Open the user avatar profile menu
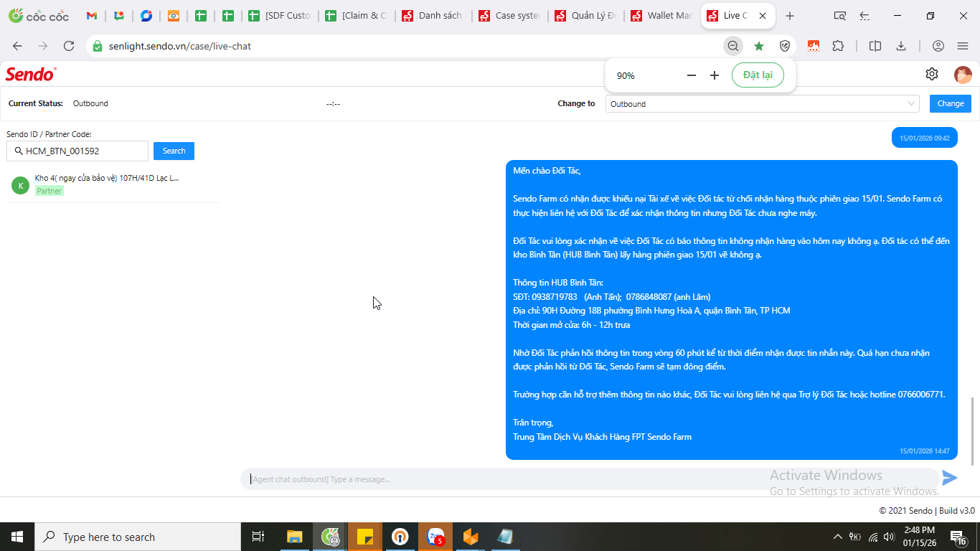 click(963, 75)
